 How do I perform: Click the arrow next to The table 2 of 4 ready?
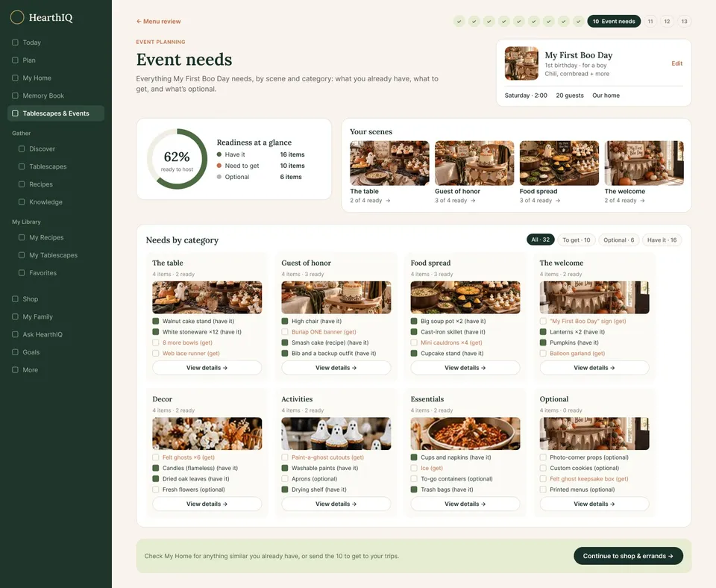tap(388, 201)
